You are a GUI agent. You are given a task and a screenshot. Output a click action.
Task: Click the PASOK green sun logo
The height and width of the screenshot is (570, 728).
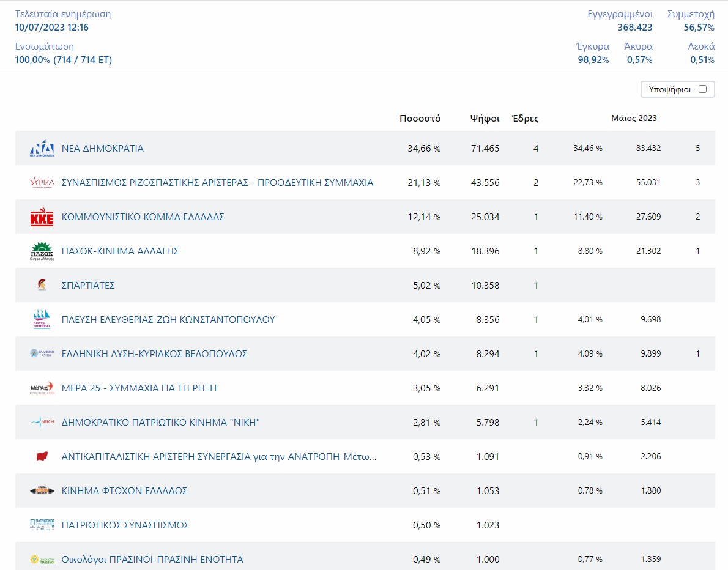pos(42,251)
